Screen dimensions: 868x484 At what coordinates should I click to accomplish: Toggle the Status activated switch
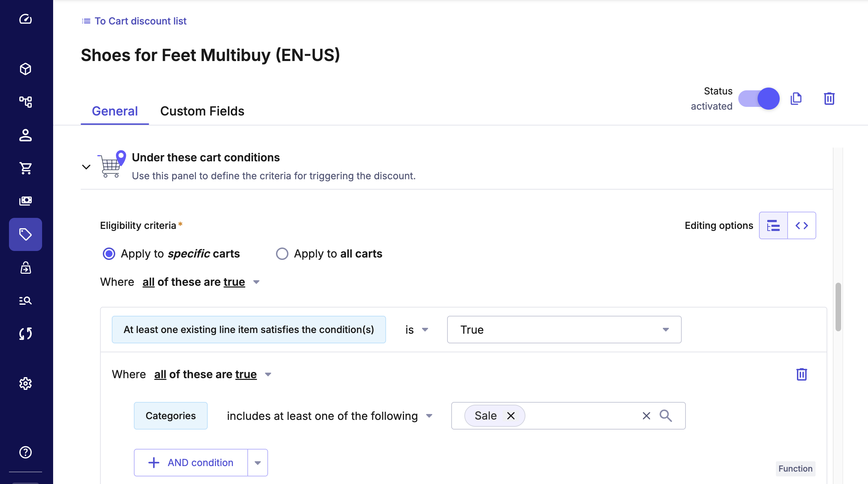click(759, 99)
